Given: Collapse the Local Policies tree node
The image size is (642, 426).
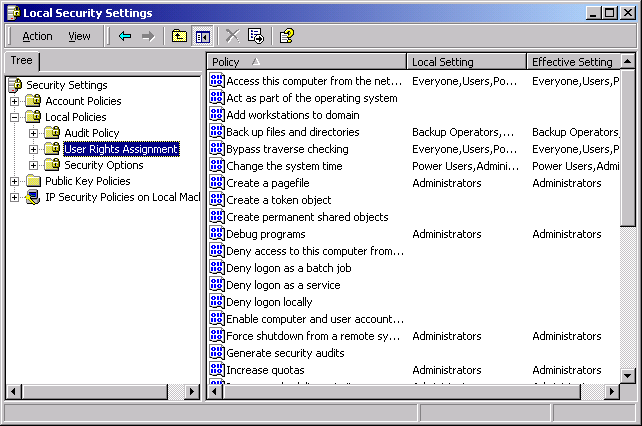Looking at the screenshot, I should 15,117.
